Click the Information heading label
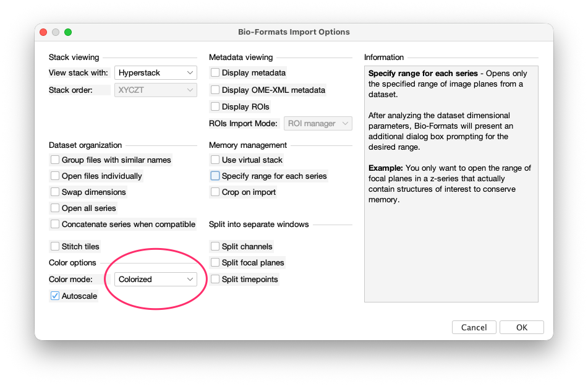Viewport: 588px width, 386px height. (x=384, y=58)
